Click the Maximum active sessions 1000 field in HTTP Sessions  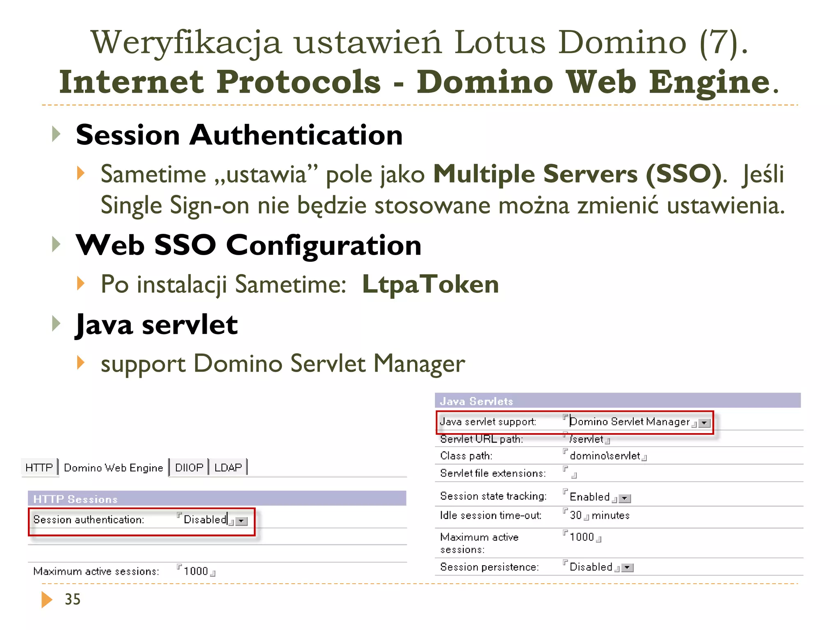click(x=196, y=571)
